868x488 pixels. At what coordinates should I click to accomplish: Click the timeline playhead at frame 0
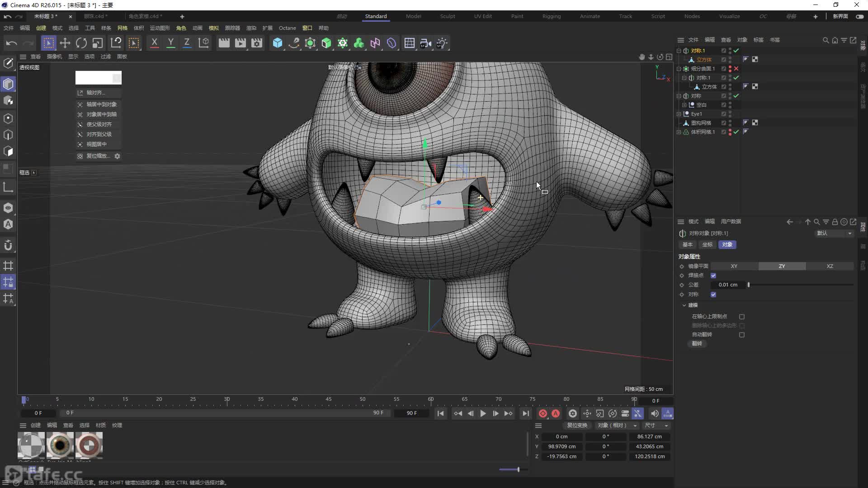click(x=24, y=400)
